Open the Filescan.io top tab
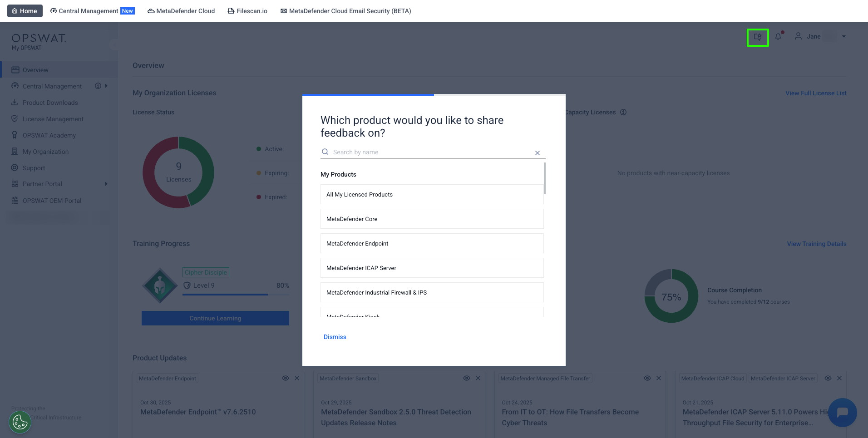This screenshot has width=868, height=438. click(247, 11)
